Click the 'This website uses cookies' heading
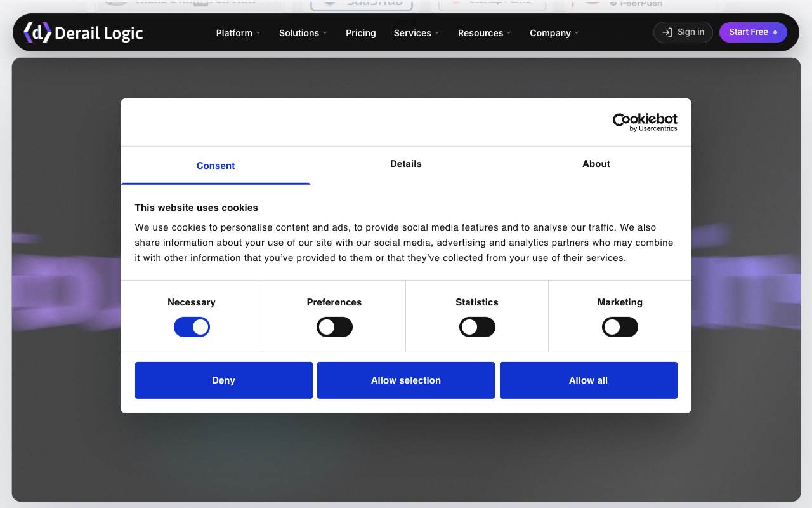 [197, 208]
